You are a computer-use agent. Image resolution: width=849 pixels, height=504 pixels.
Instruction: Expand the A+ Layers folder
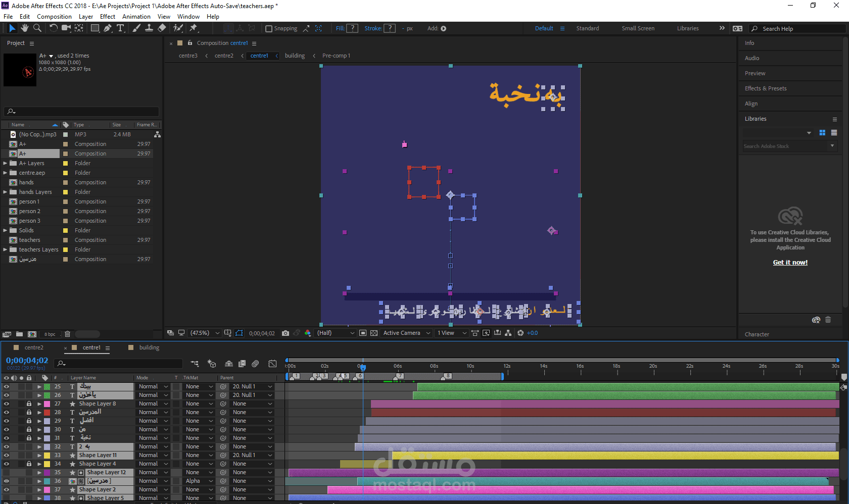(5, 164)
